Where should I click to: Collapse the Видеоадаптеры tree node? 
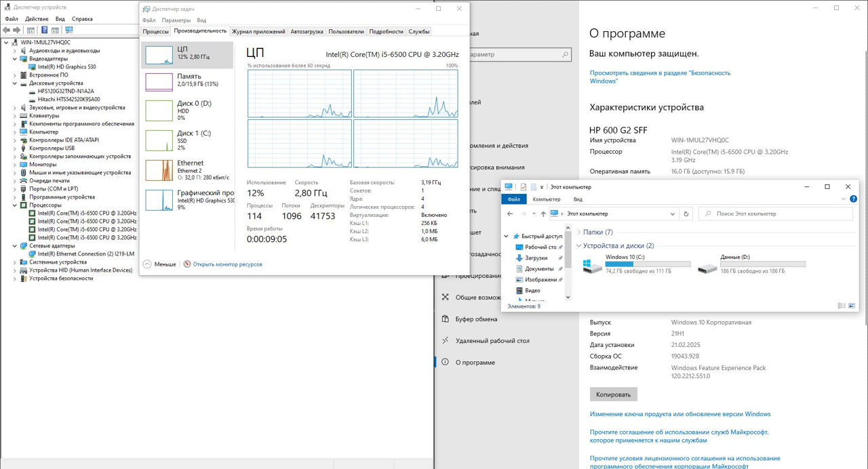pos(16,59)
